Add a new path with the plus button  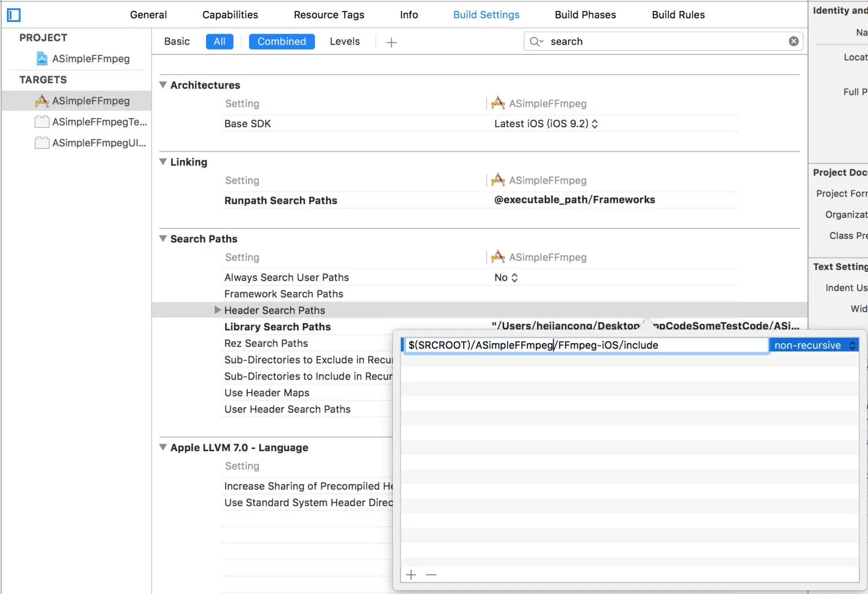(x=411, y=574)
